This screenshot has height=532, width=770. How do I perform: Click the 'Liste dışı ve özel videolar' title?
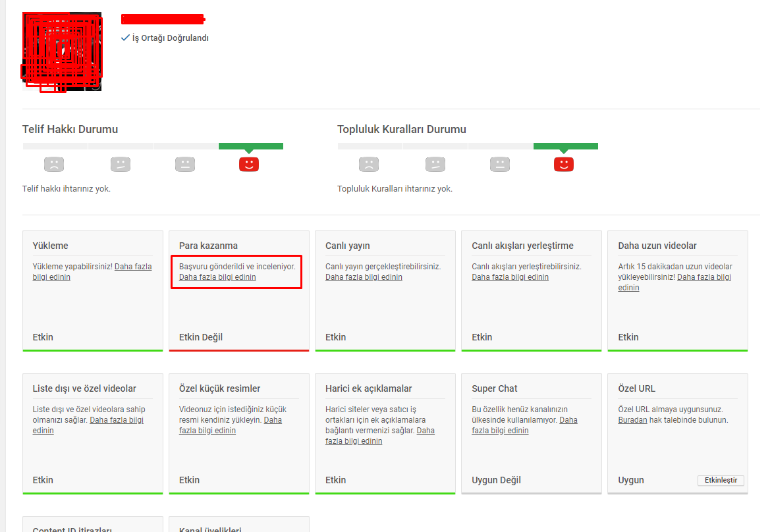(84, 388)
